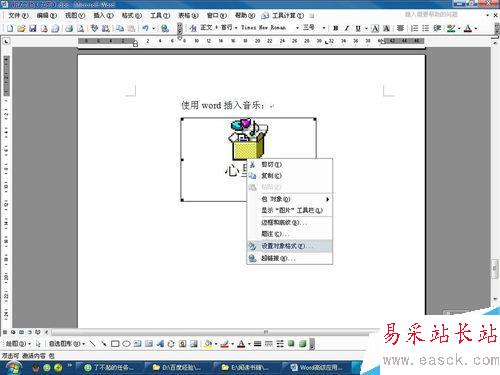Open the 窗口 (Window) menu
Image resolution: width=500 pixels, height=375 pixels.
click(x=217, y=15)
